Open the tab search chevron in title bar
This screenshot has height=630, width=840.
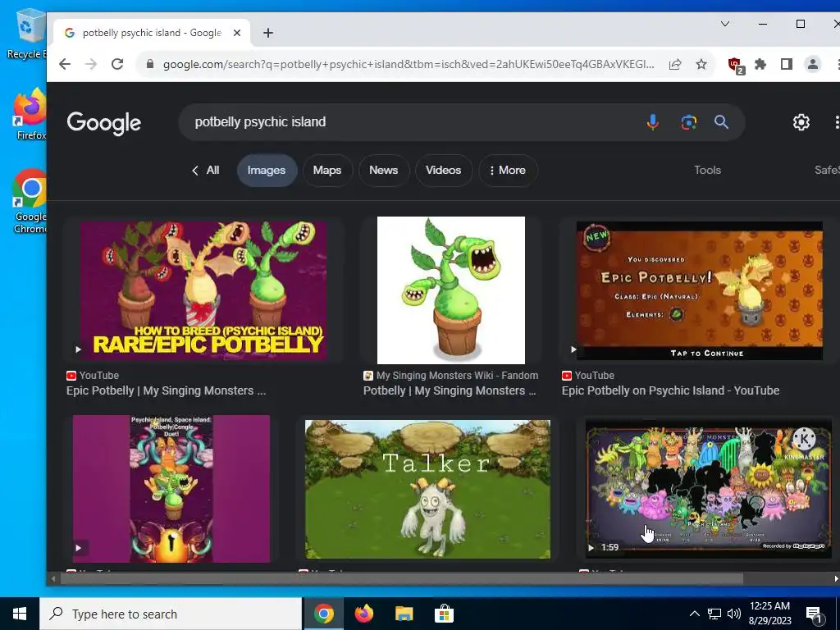pos(725,24)
